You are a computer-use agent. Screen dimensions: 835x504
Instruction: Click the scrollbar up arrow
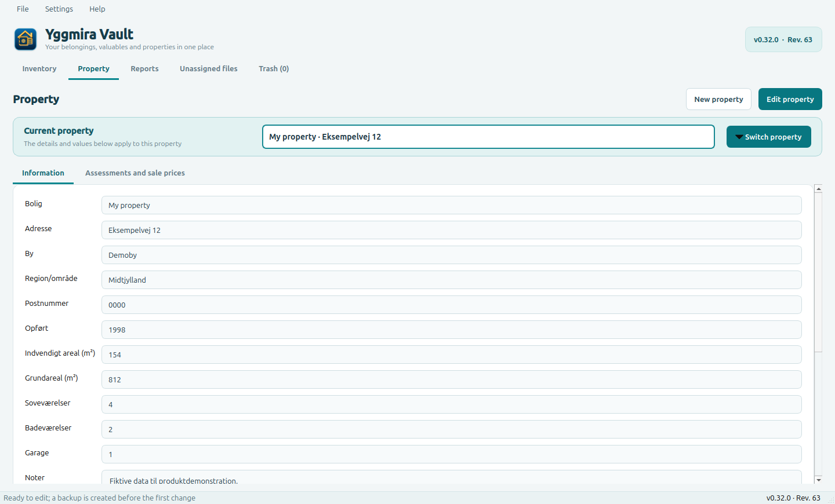(818, 189)
